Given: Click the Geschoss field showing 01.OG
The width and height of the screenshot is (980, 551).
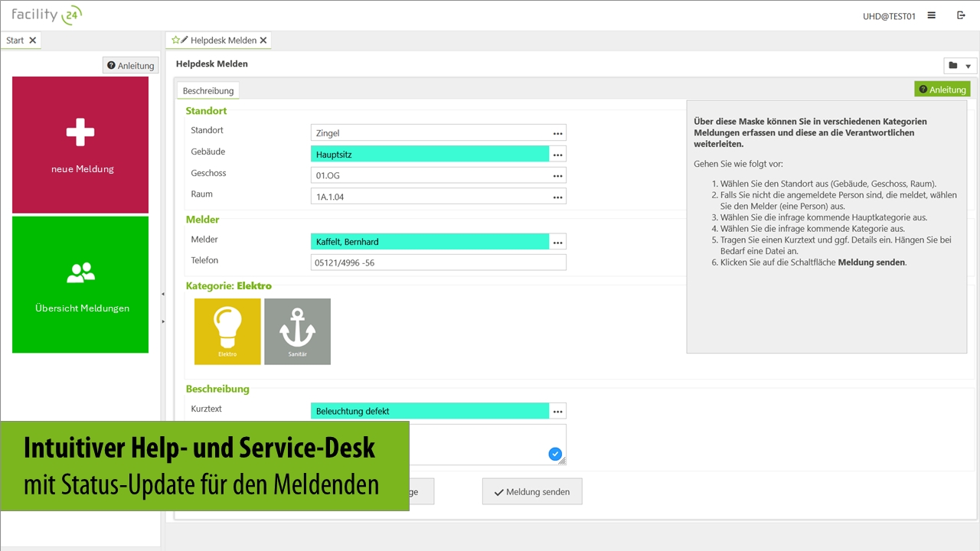Looking at the screenshot, I should [430, 175].
